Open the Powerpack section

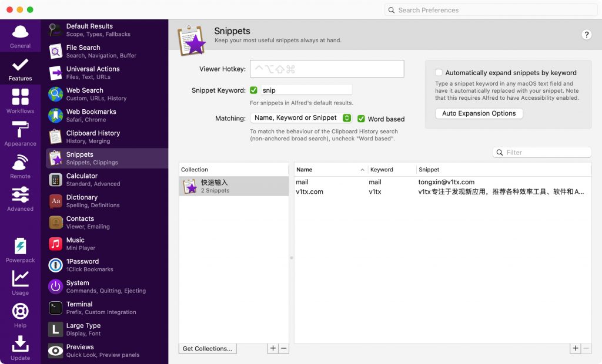[x=20, y=251]
